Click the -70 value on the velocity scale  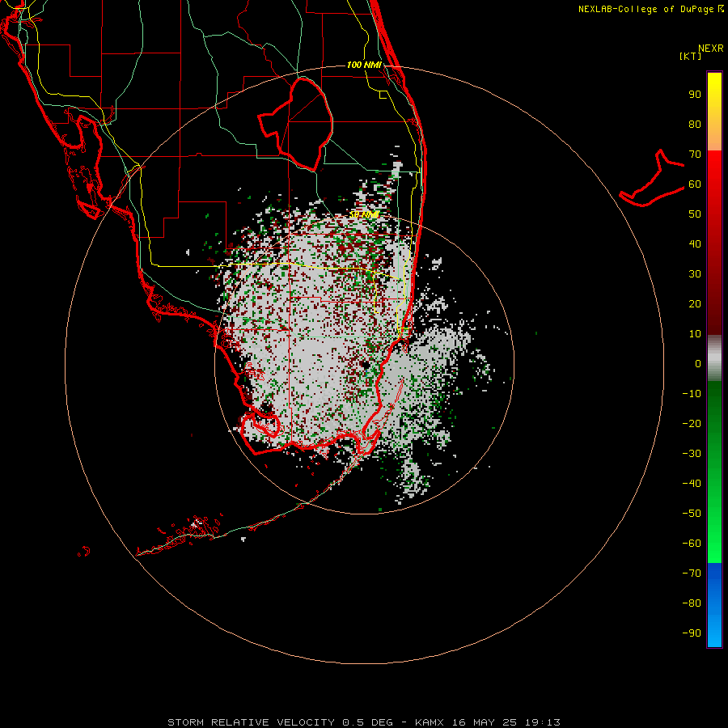(x=692, y=574)
